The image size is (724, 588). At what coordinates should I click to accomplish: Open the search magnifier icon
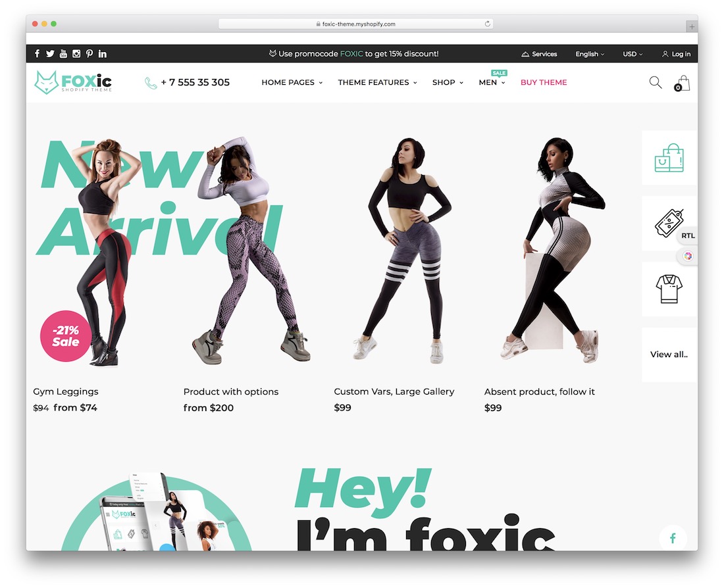(655, 83)
